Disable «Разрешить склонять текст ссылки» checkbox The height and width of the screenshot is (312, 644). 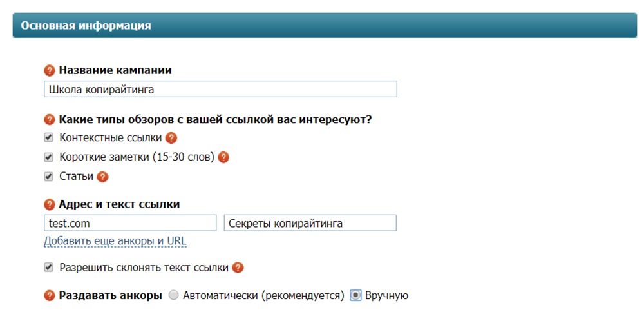pyautogui.click(x=48, y=267)
